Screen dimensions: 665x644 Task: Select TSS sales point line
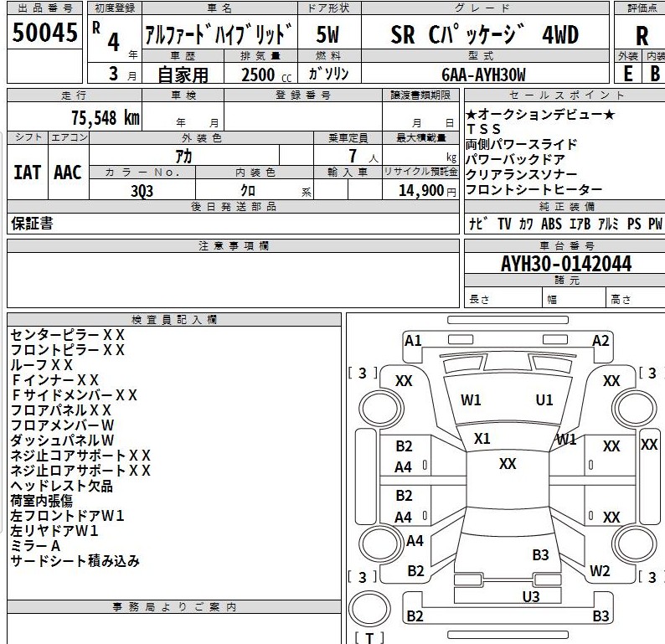click(x=483, y=129)
